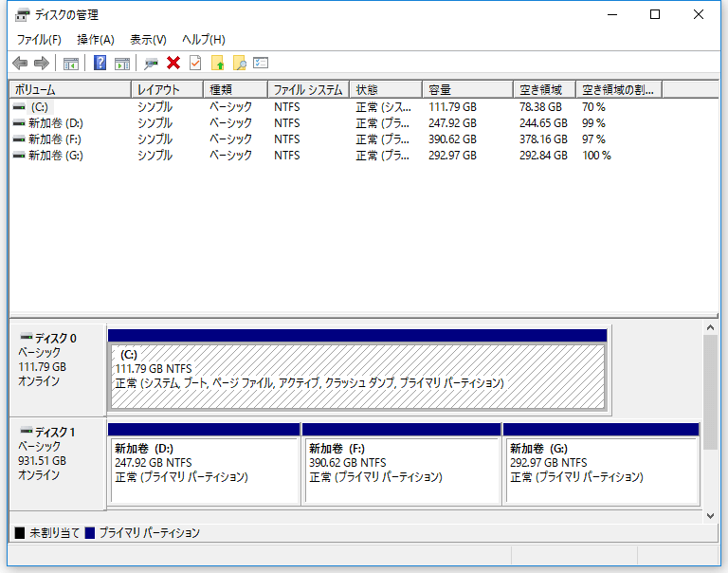Open Help via blue question mark icon
Image resolution: width=728 pixels, height=573 pixels.
tap(100, 63)
